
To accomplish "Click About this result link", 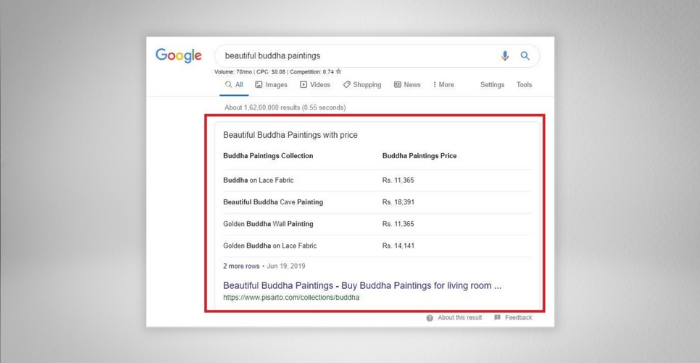I will point(460,318).
